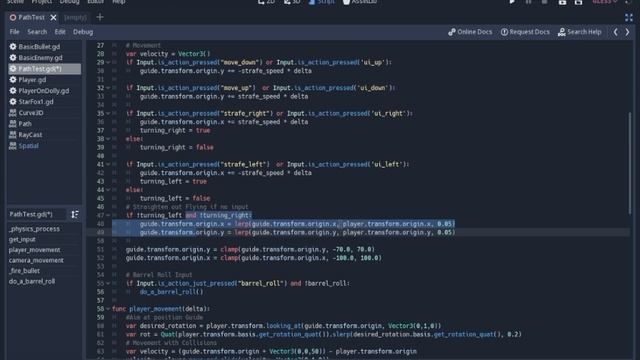Collapse the else block at line 44

click(108, 190)
